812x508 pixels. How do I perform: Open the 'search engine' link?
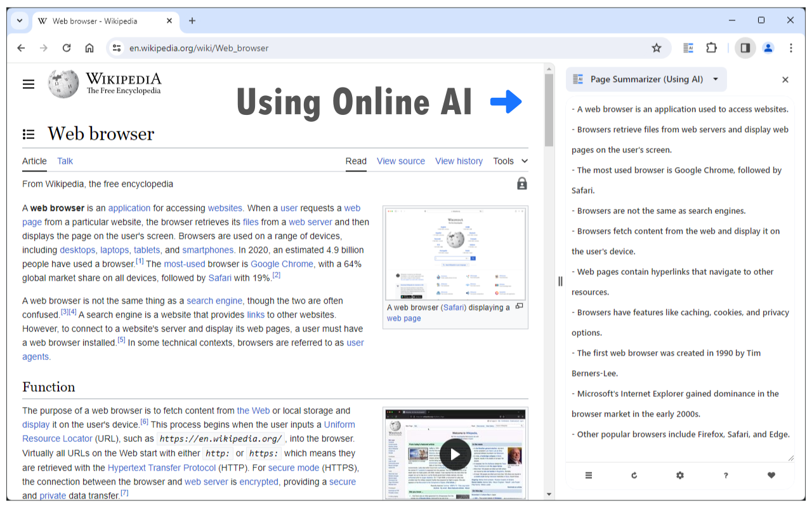tap(216, 301)
